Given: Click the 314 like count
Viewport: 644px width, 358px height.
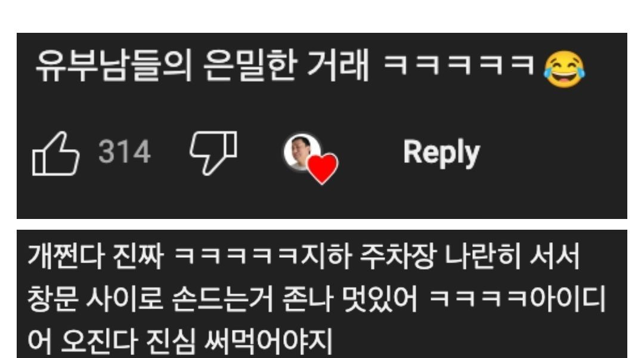Looking at the screenshot, I should coord(125,152).
